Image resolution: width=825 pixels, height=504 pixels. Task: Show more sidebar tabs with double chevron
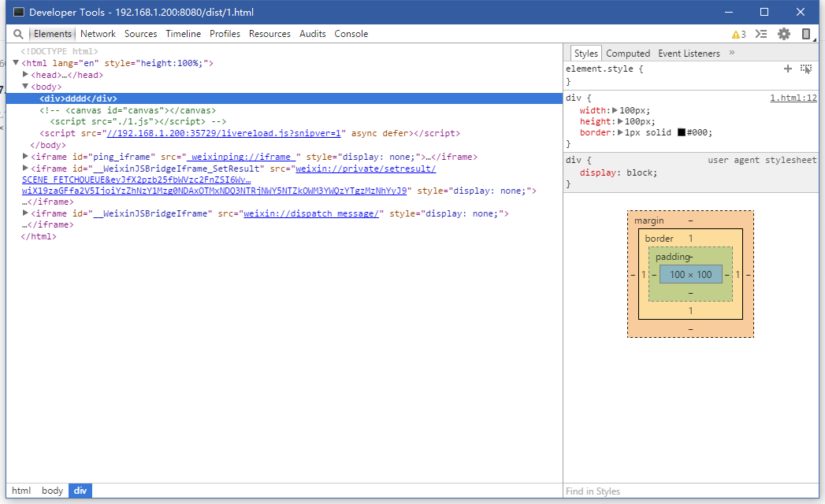tap(732, 53)
